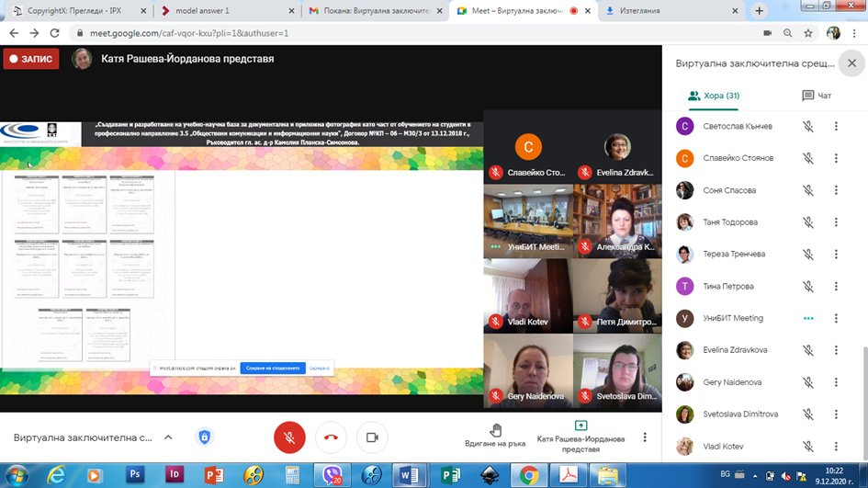This screenshot has height=488, width=868.
Task: Click the raise hand icon
Action: click(x=496, y=430)
